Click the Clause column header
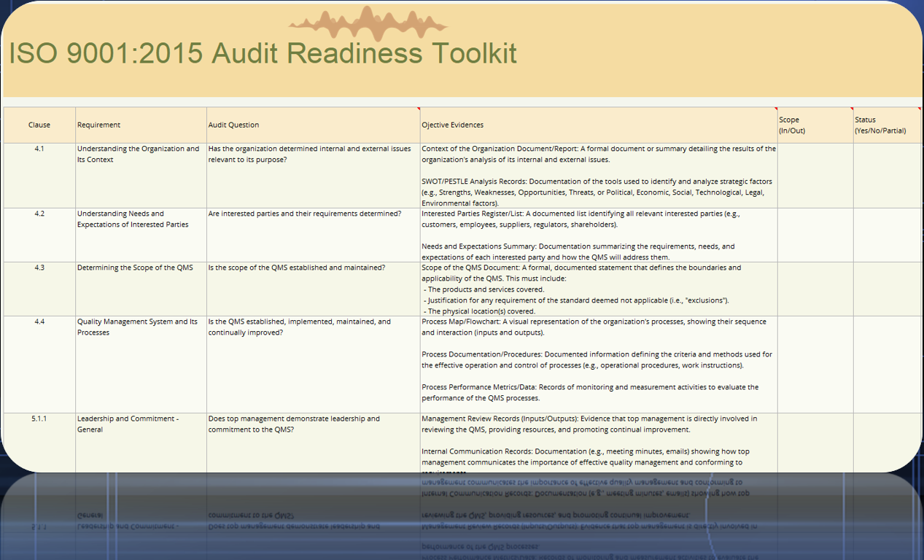924x560 pixels. [39, 125]
